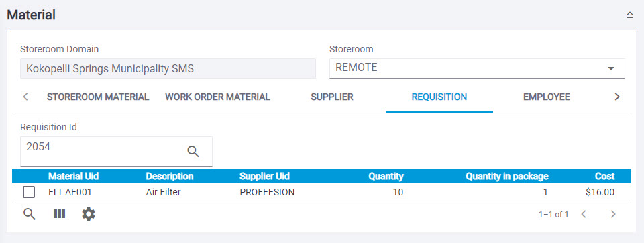Sort by the Cost column header
The height and width of the screenshot is (243, 644).
click(604, 177)
